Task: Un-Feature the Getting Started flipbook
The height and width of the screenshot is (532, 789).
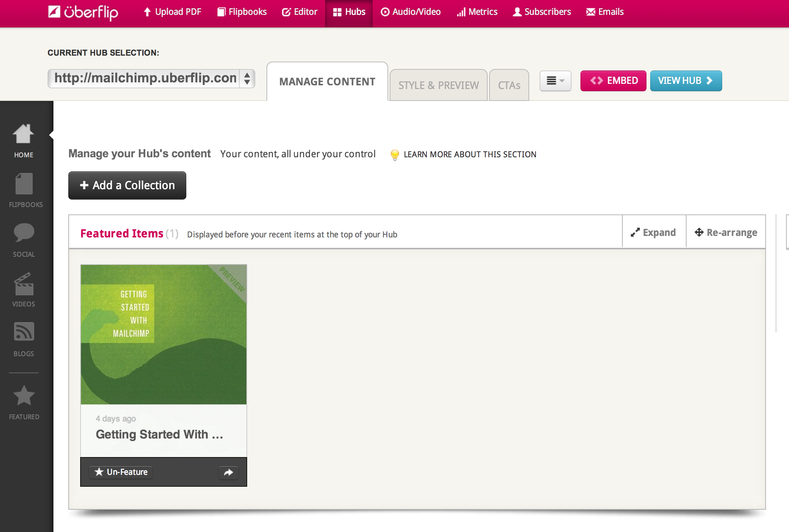Action: tap(121, 472)
